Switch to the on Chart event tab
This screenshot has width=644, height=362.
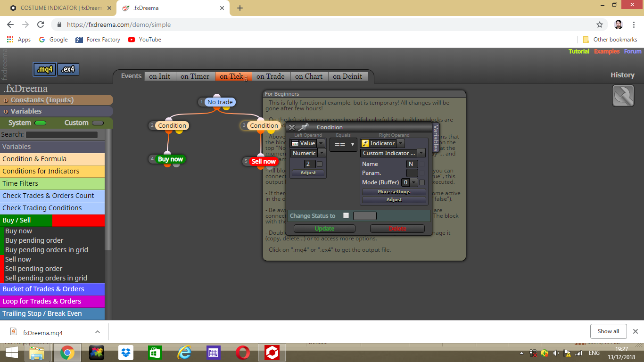tap(309, 76)
